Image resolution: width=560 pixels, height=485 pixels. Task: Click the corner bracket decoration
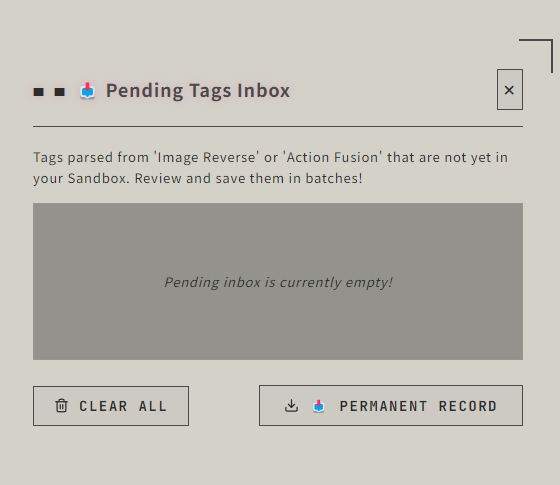pyautogui.click(x=536, y=56)
